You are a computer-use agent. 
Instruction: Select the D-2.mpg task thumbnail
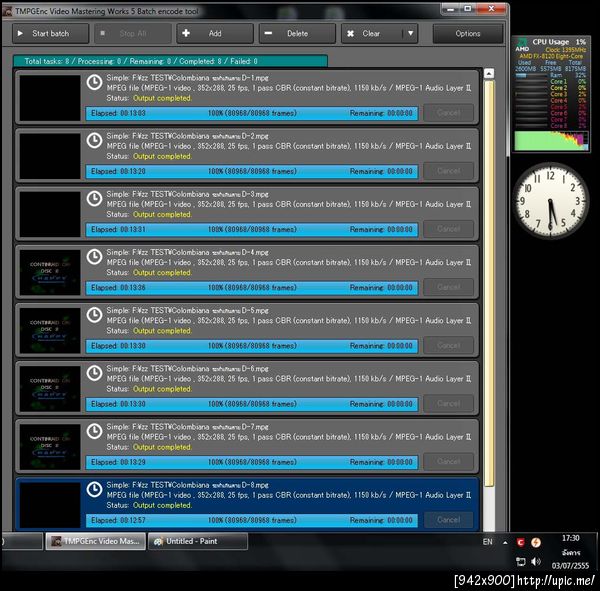click(50, 156)
